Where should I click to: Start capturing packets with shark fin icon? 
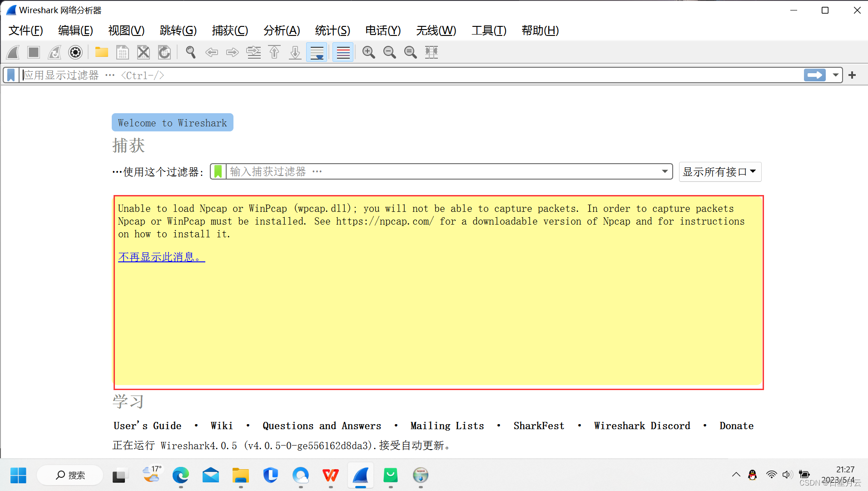point(13,52)
